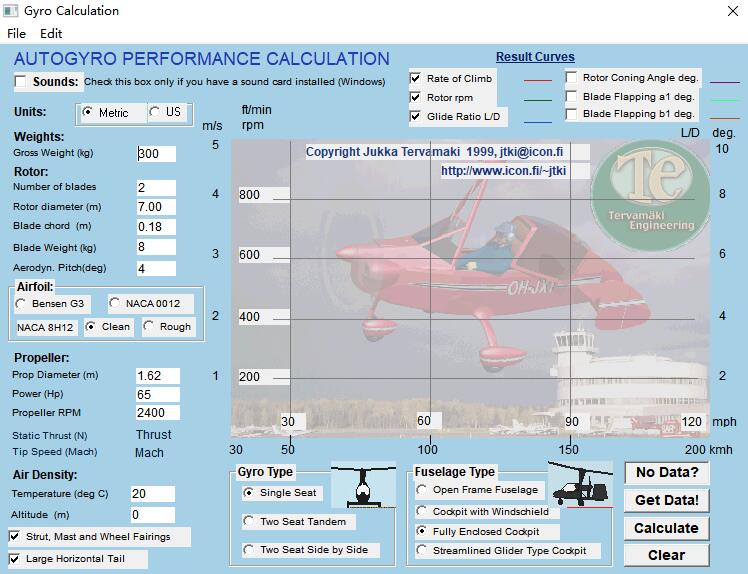Image resolution: width=748 pixels, height=574 pixels.
Task: Click the Altitude (m) field
Action: point(153,515)
